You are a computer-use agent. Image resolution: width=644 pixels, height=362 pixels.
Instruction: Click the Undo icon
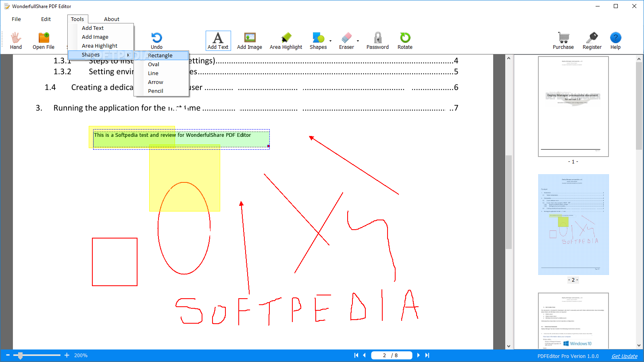pyautogui.click(x=156, y=41)
